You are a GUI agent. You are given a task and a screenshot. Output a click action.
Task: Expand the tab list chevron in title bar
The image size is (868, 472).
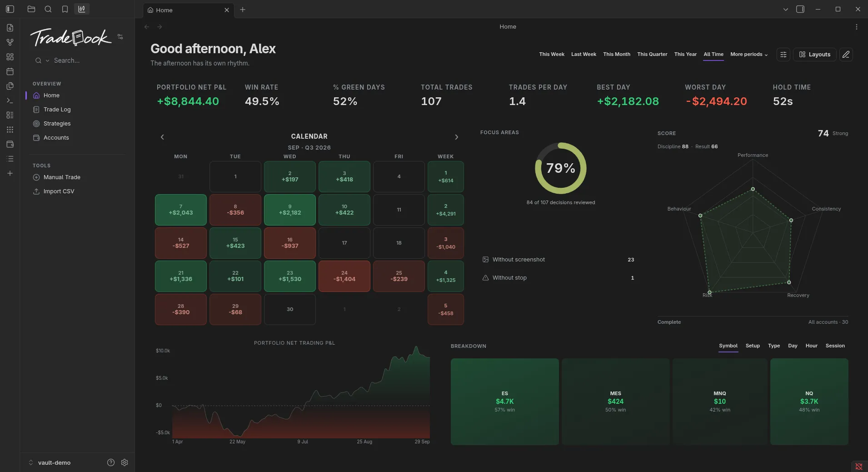tap(786, 9)
